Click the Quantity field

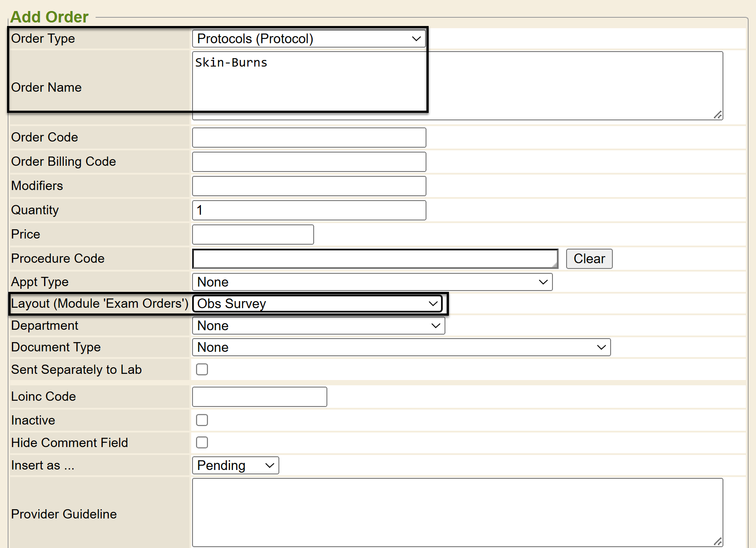click(x=309, y=210)
